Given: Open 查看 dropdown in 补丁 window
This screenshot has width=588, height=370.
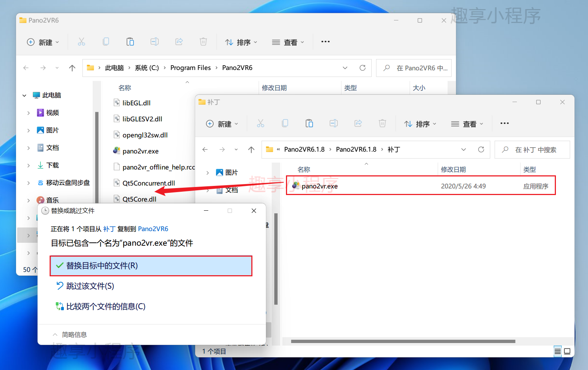Looking at the screenshot, I should 467,124.
